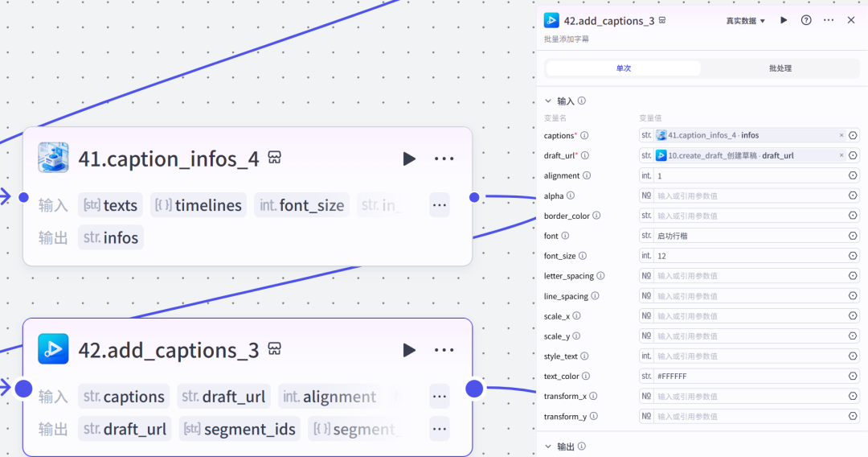Open more options on 42.add_captions_3 node
The height and width of the screenshot is (457, 868).
[444, 350]
